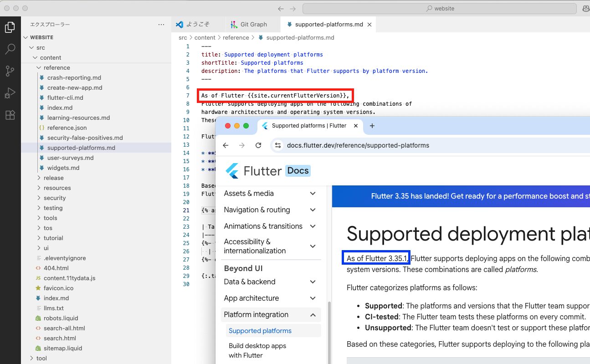Viewport: 590px width, 364px height.
Task: Open 404.html in Explorer
Action: [96, 268]
